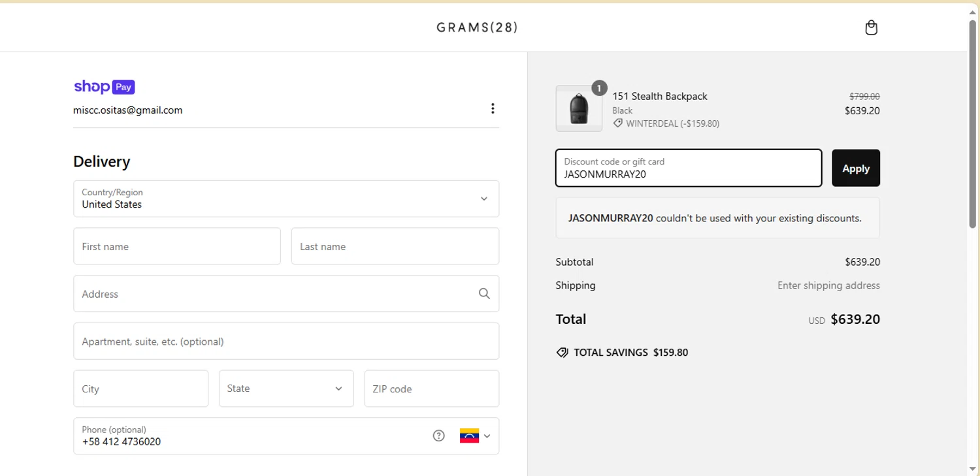Click the item quantity badge on backpack
Viewport: 980px width, 476px height.
[x=599, y=87]
